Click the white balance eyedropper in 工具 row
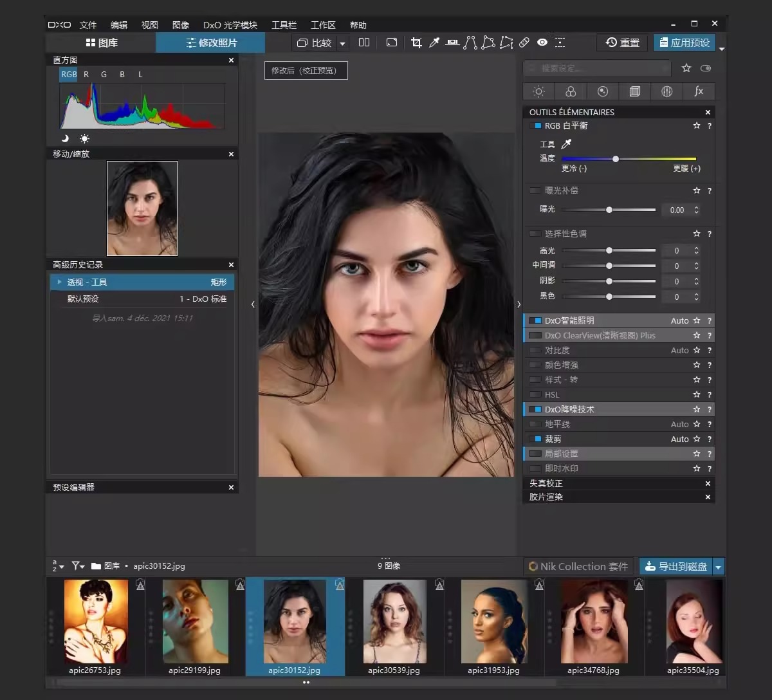Image resolution: width=772 pixels, height=700 pixels. (x=566, y=144)
